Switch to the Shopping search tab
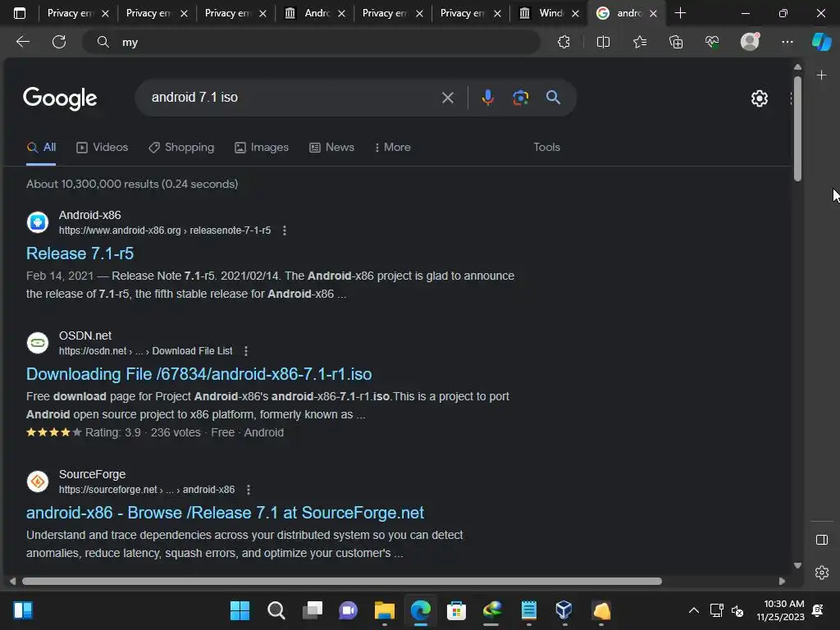Viewport: 840px width, 630px height. pos(181,148)
